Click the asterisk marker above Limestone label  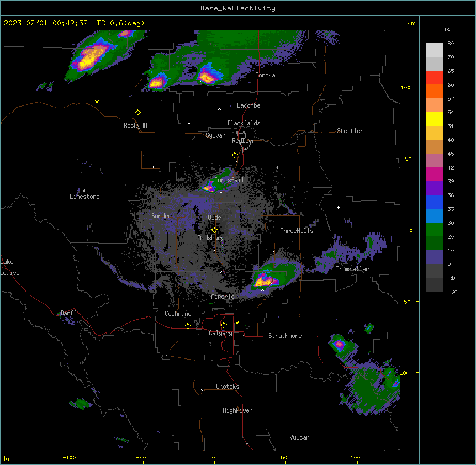coord(84,191)
